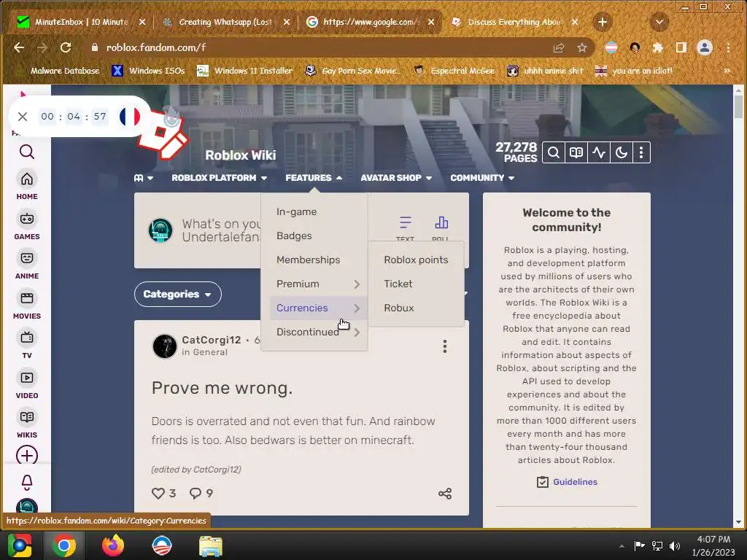Open the wiki header more options dots
Image resolution: width=747 pixels, height=560 pixels.
641,153
